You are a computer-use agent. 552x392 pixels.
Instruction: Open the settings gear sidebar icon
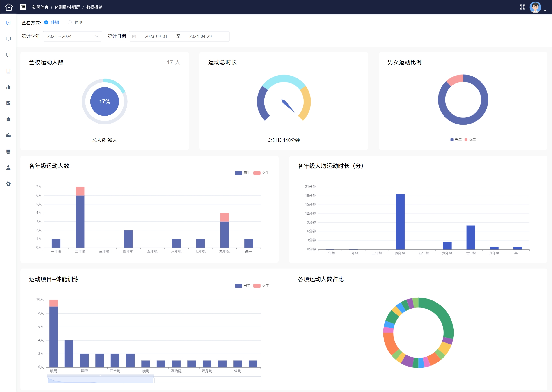click(8, 184)
